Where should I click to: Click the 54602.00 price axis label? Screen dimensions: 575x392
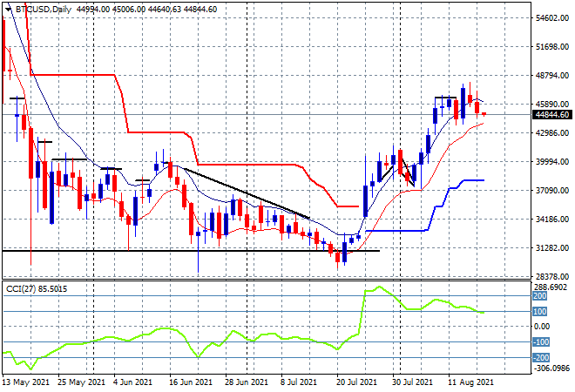click(x=551, y=18)
